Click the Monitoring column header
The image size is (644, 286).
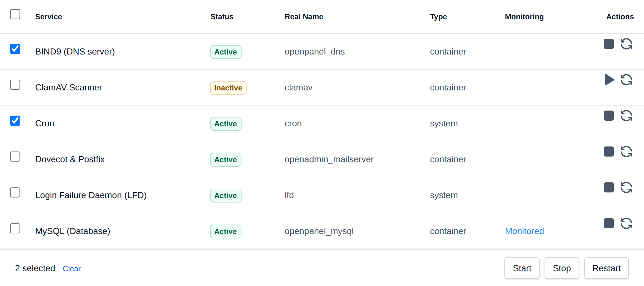[x=524, y=17]
